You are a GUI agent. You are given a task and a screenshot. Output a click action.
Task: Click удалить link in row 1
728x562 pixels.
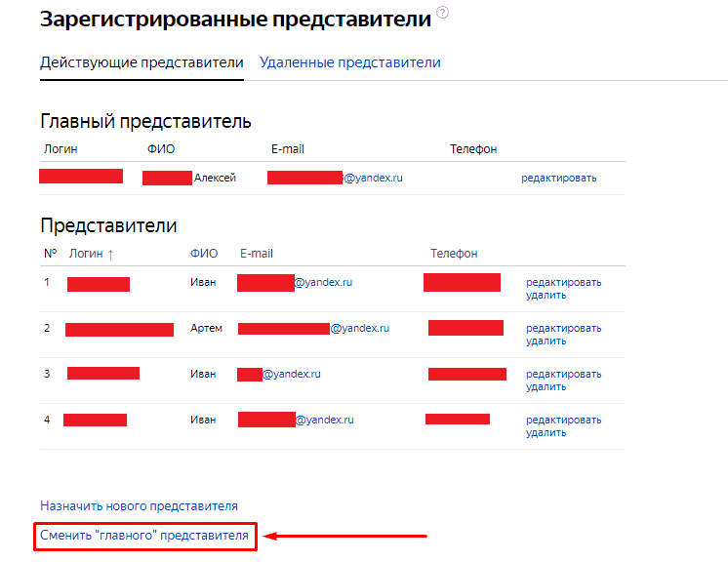[546, 296]
